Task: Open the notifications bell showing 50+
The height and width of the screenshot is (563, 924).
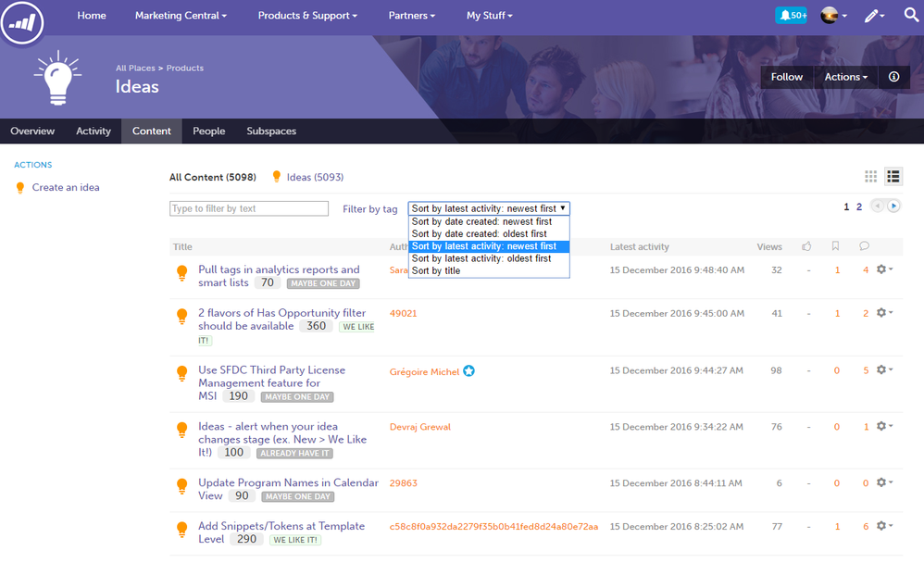Action: coord(791,16)
